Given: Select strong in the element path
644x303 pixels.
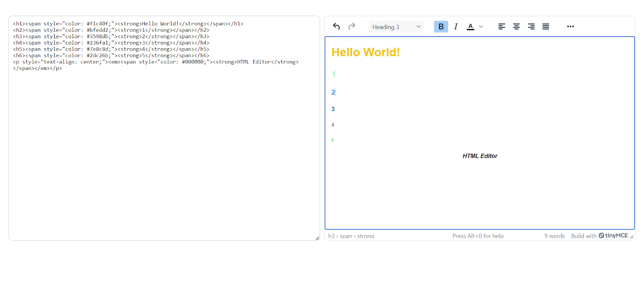Looking at the screenshot, I should tap(365, 236).
